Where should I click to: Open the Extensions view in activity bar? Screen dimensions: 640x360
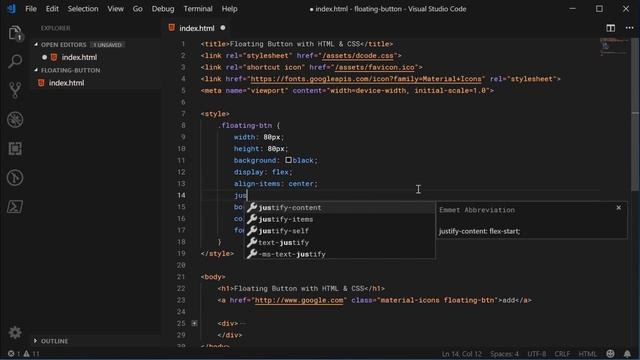[15, 149]
